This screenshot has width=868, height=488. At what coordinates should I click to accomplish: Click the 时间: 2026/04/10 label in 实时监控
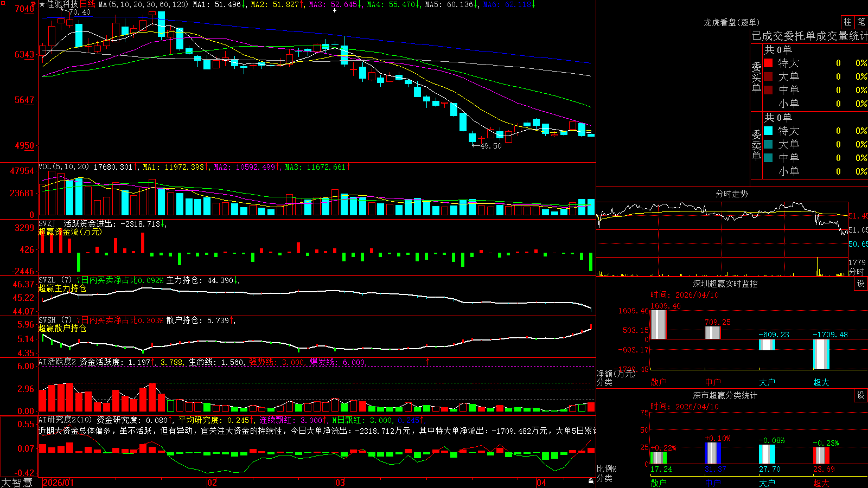(x=685, y=295)
